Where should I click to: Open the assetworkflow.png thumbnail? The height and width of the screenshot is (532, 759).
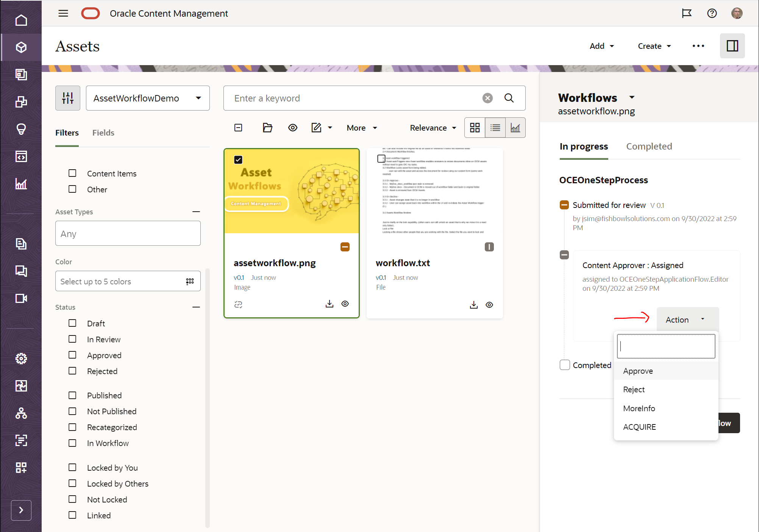tap(292, 191)
